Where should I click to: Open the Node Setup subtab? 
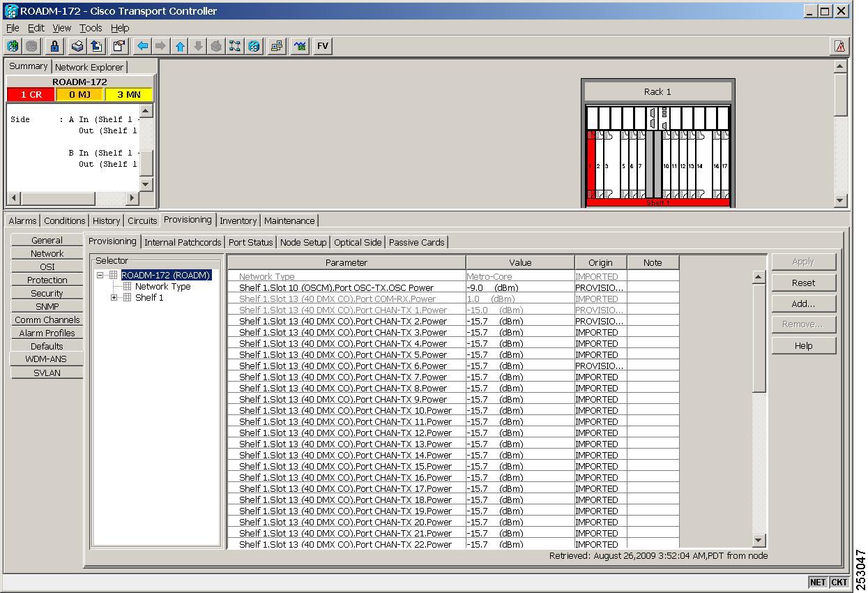[303, 242]
